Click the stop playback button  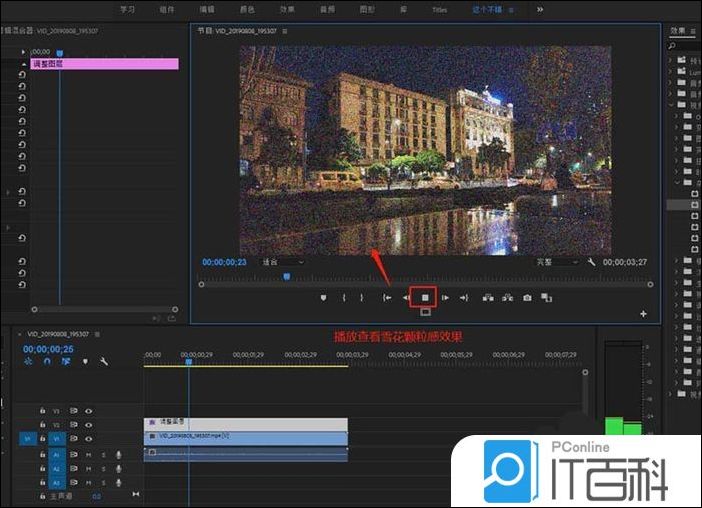[425, 297]
